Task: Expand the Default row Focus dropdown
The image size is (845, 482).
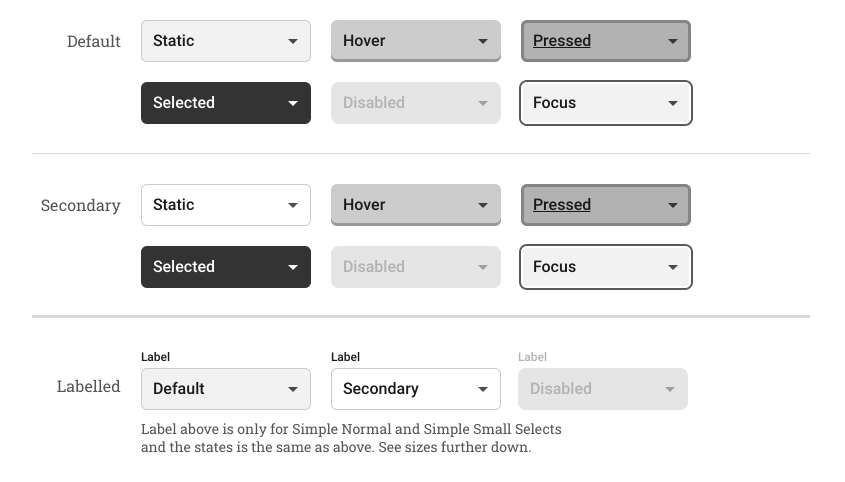Action: click(x=605, y=103)
